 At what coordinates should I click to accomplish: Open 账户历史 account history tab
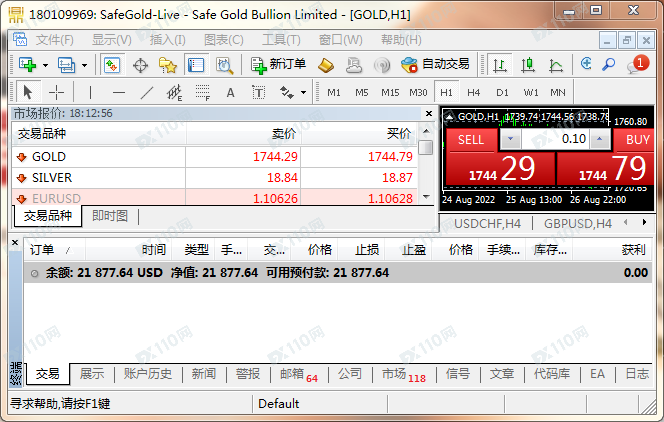click(148, 374)
